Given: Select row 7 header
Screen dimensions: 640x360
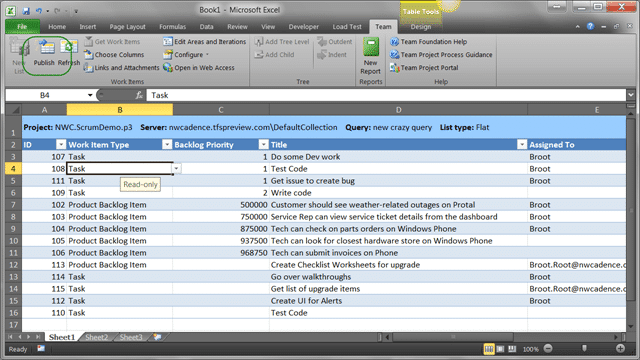Looking at the screenshot, I should 13,204.
